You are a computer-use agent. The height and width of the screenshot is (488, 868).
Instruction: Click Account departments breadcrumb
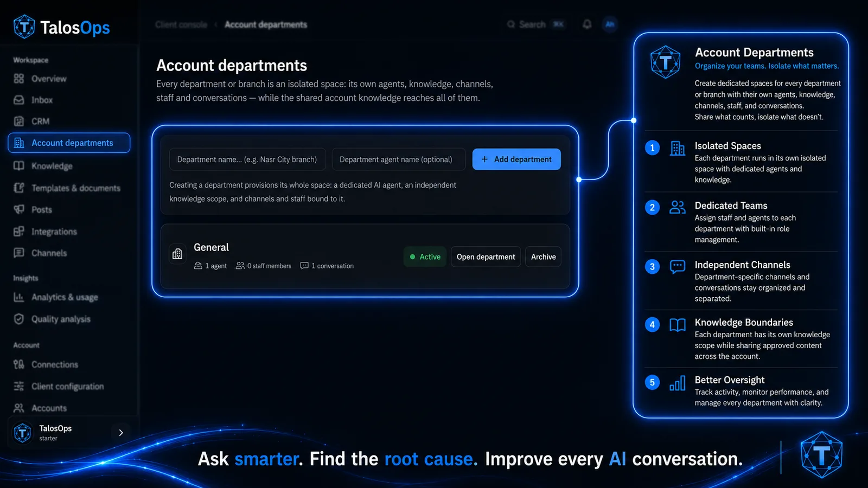(266, 24)
